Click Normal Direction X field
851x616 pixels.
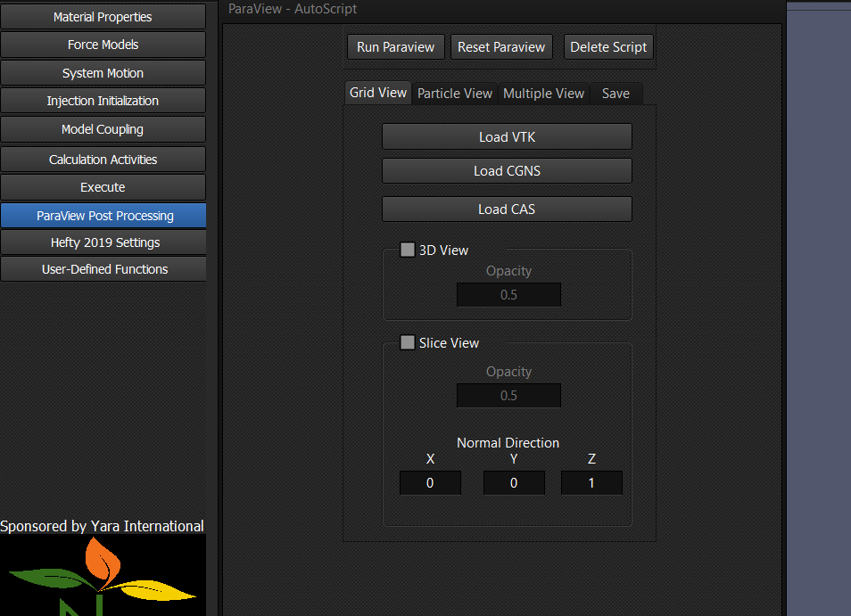430,482
